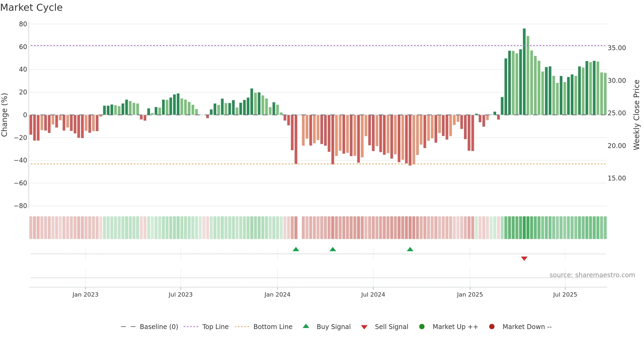Toggle the Bottom Line legend entry

coord(264,327)
